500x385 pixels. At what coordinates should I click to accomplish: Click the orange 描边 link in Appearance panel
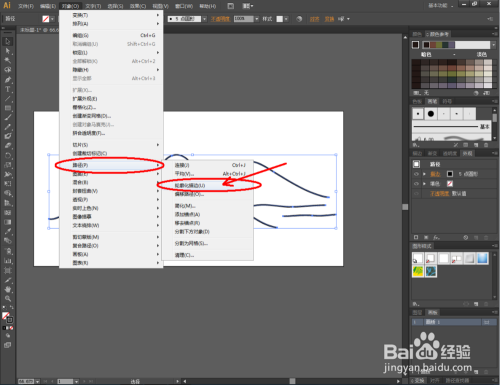435,174
